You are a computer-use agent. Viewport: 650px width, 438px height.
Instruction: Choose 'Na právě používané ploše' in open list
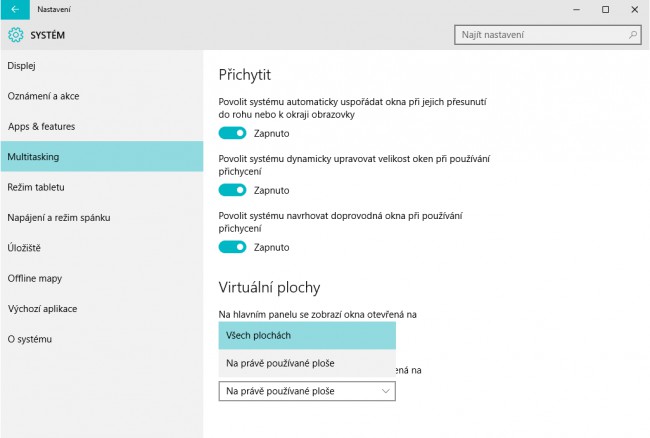tap(307, 363)
